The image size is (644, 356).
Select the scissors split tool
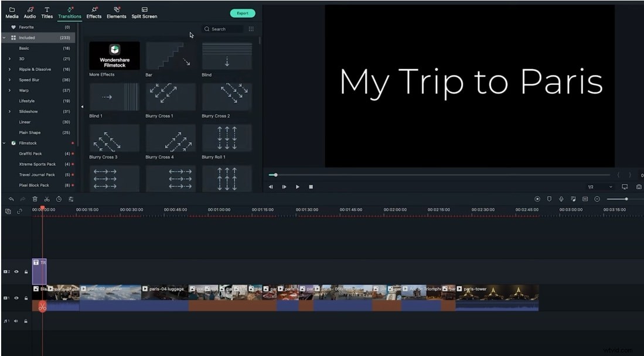click(x=47, y=198)
